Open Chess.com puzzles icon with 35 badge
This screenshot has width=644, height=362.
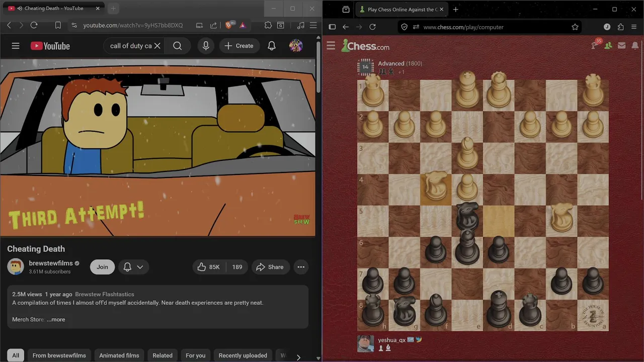pos(596,45)
